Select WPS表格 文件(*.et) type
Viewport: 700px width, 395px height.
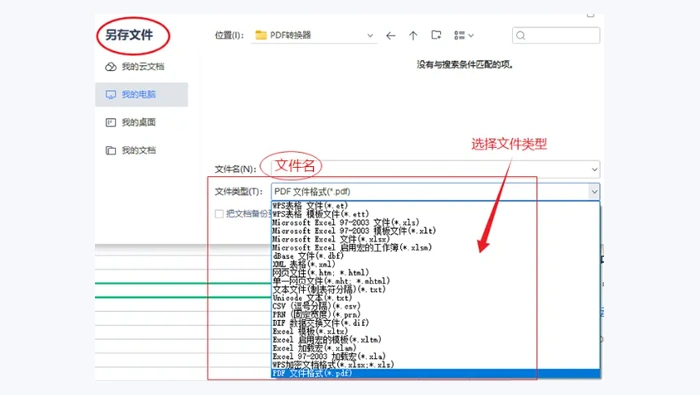(x=435, y=206)
